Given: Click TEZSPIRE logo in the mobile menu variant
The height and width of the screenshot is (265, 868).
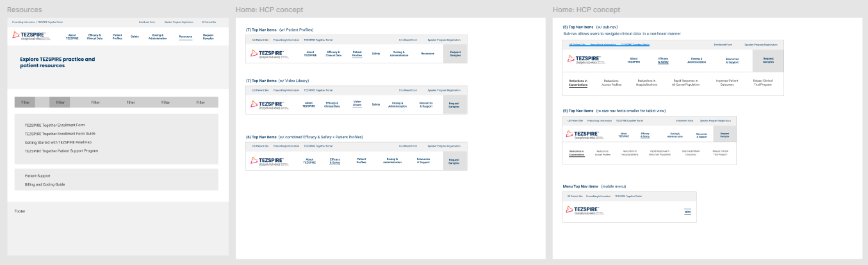Looking at the screenshot, I should (584, 211).
